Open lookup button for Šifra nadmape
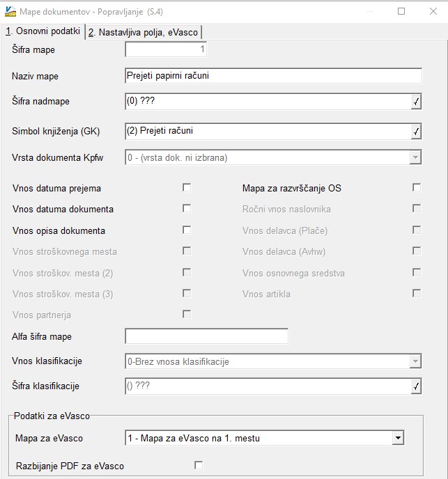Screen dimensions: 448x479 pos(416,102)
